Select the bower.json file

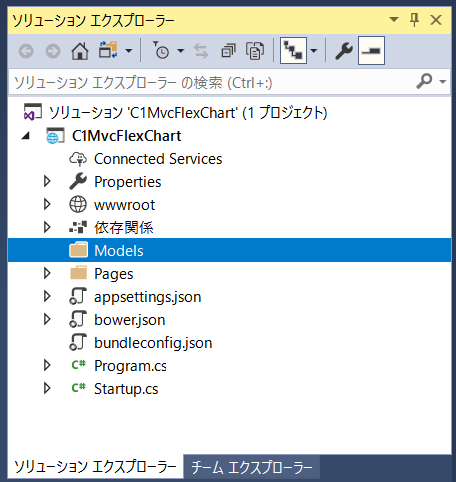[130, 320]
